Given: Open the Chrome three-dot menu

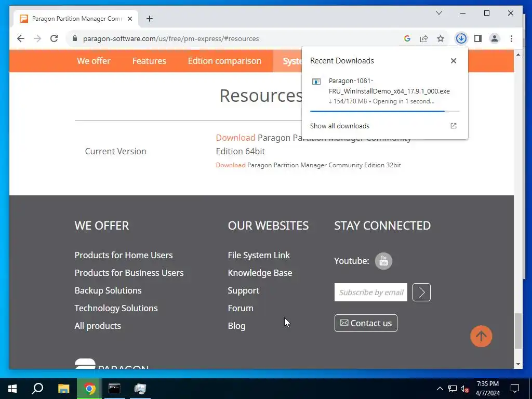Looking at the screenshot, I should tap(511, 38).
